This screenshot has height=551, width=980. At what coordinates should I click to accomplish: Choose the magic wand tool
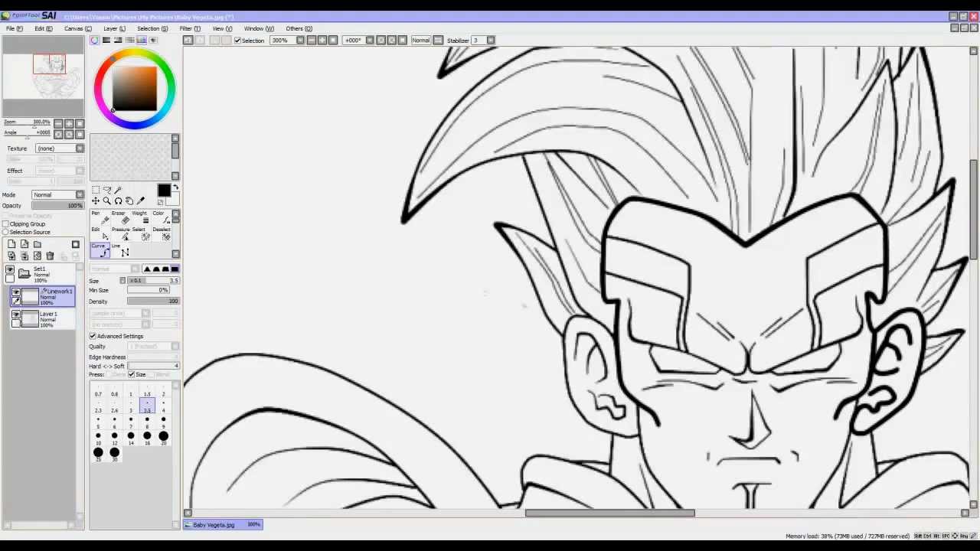coord(119,190)
